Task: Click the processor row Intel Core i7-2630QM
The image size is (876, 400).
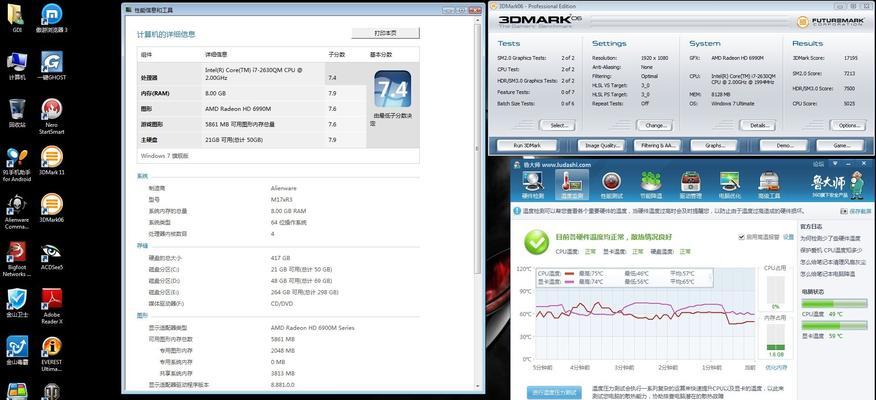Action: pos(251,74)
